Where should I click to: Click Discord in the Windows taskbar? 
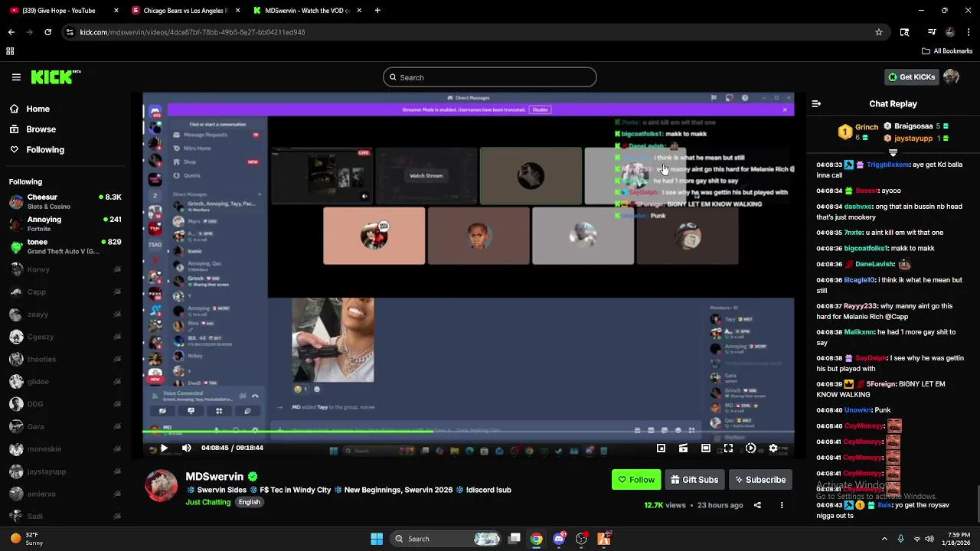click(559, 539)
